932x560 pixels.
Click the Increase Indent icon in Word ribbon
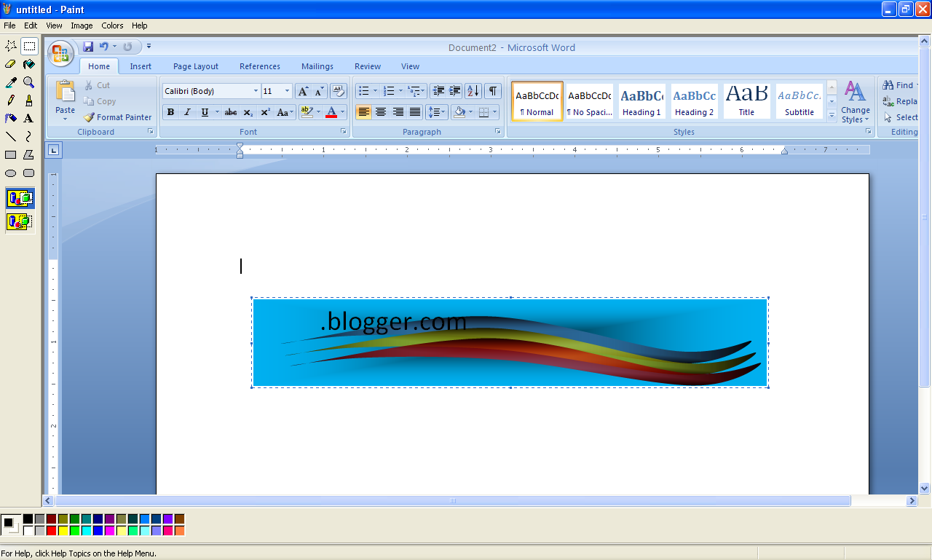[455, 91]
